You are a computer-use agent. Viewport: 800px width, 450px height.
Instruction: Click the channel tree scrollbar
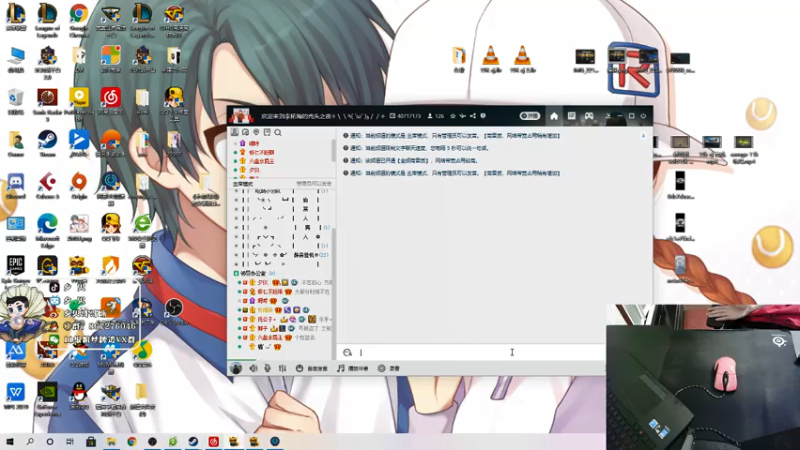(334, 293)
